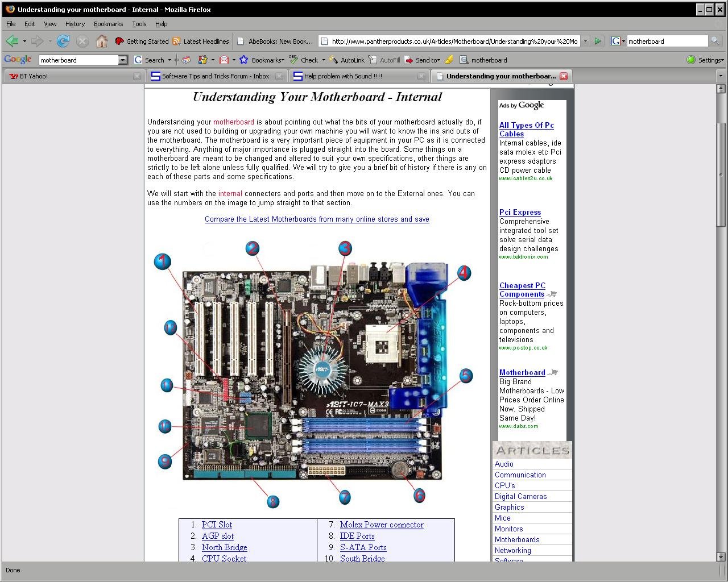Open the PCI Slot link

click(x=217, y=525)
